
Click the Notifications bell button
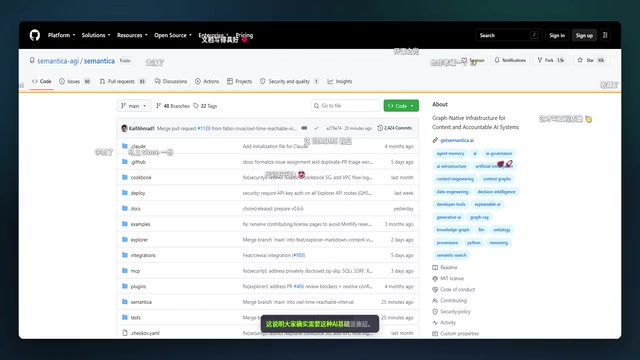click(x=510, y=60)
